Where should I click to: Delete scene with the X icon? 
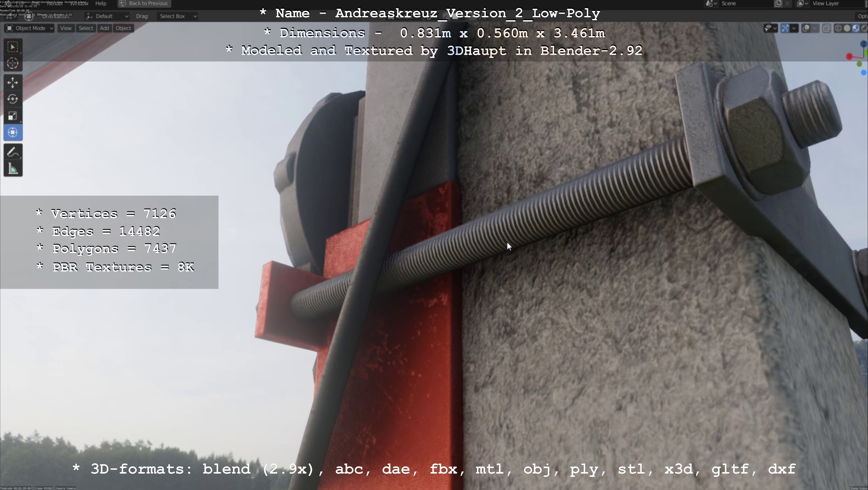(x=787, y=3)
